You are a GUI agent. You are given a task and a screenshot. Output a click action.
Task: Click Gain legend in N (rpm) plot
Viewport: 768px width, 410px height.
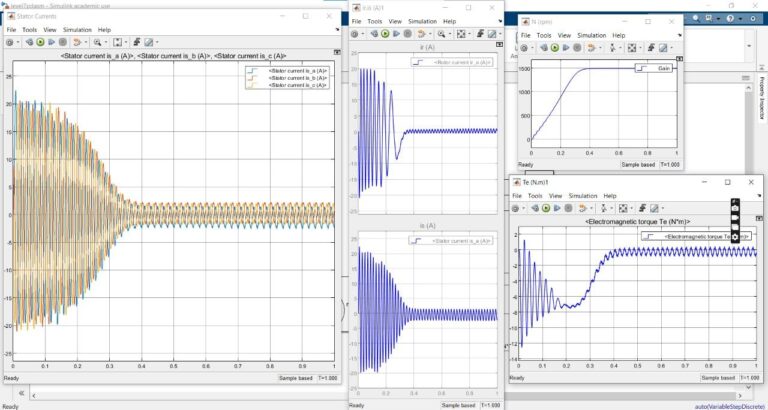click(655, 69)
